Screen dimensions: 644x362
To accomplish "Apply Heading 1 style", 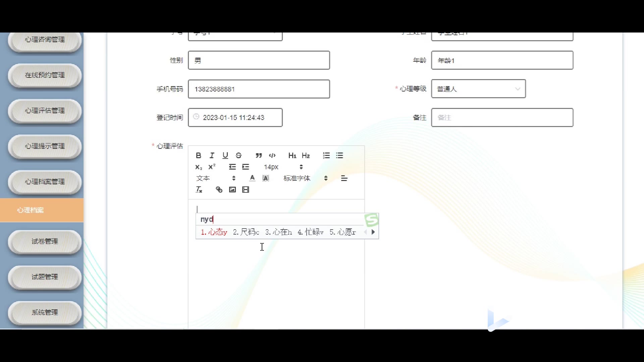I will [x=292, y=156].
